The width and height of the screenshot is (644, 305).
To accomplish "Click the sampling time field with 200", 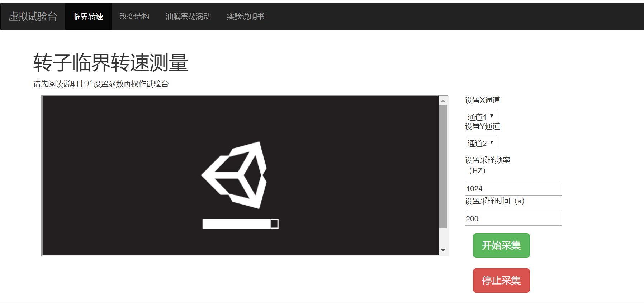I will point(513,219).
